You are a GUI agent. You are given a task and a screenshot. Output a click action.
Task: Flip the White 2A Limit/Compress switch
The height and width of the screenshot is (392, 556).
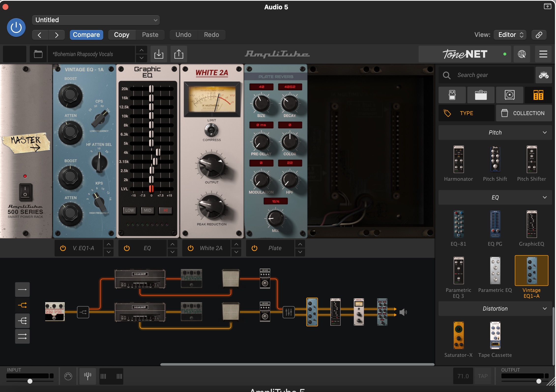211,130
